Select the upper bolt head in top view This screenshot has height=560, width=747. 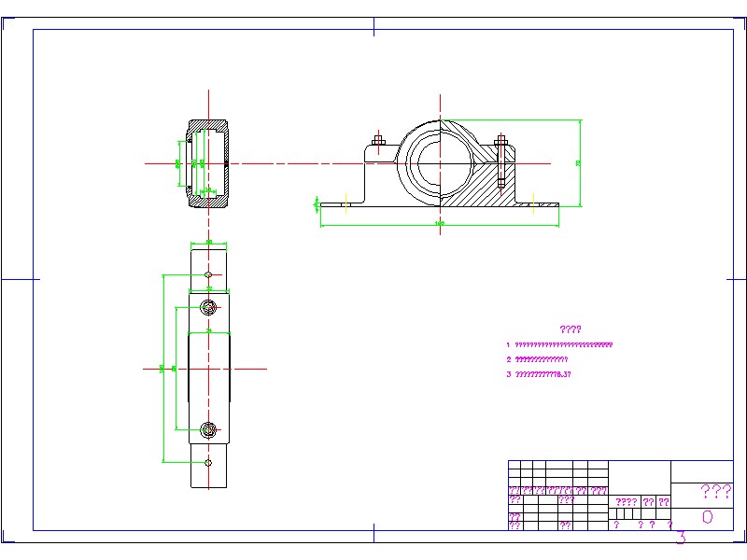click(x=208, y=308)
